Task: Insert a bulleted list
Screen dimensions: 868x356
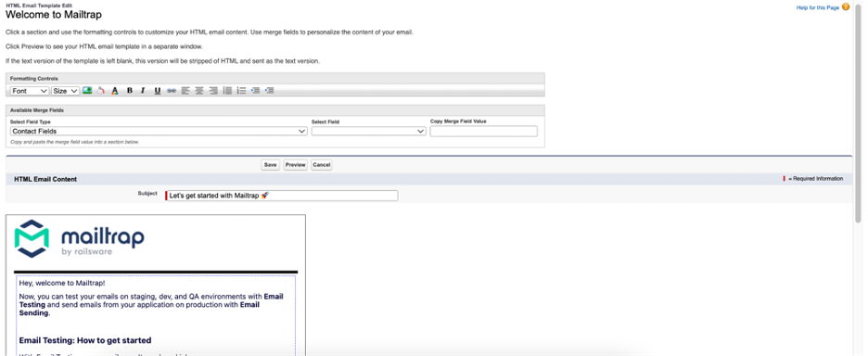Action: 227,91
